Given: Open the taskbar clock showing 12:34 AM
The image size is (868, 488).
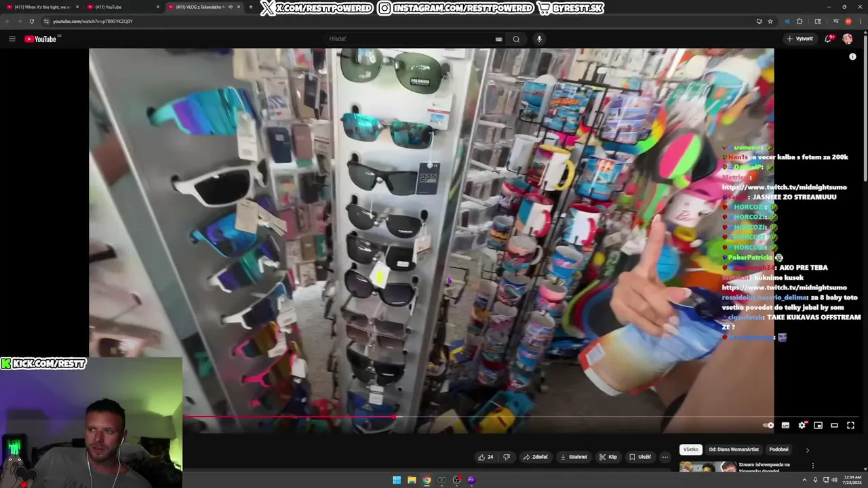Looking at the screenshot, I should coord(852,480).
